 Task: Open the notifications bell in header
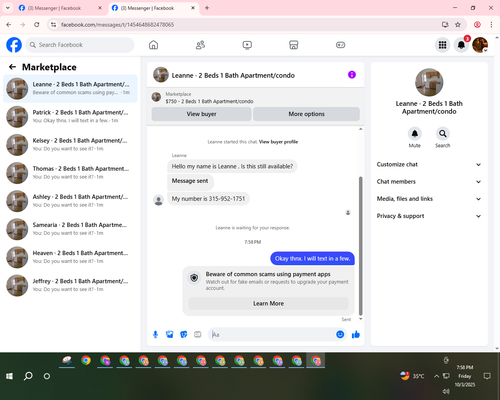pos(461,45)
